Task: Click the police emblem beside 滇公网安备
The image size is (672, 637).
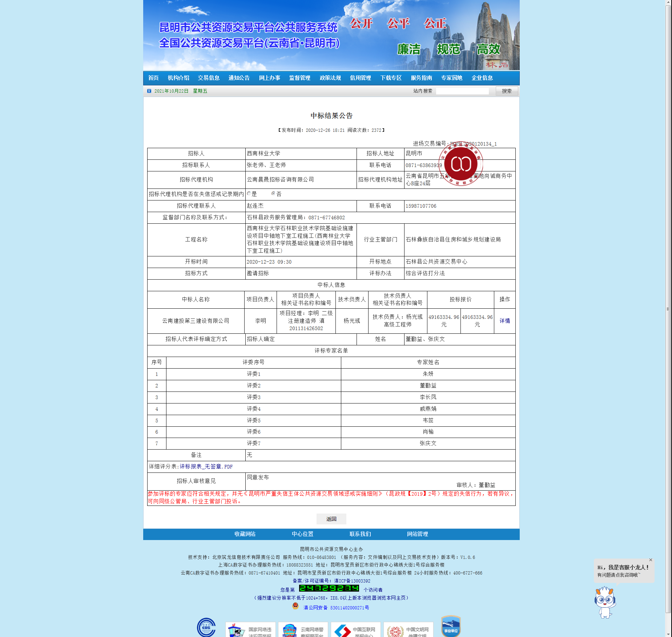Action: (x=295, y=606)
